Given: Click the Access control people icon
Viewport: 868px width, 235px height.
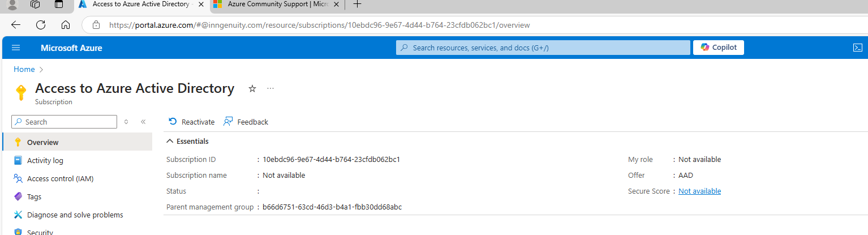Looking at the screenshot, I should (x=18, y=178).
